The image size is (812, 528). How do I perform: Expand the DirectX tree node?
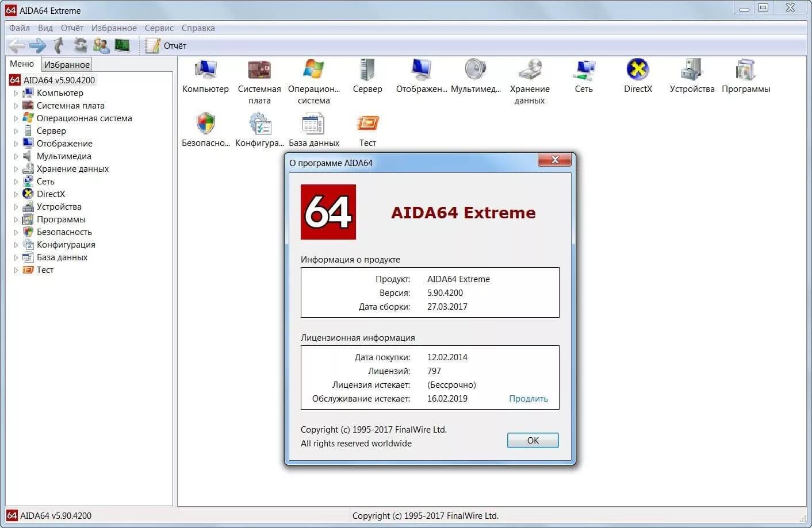tap(16, 194)
